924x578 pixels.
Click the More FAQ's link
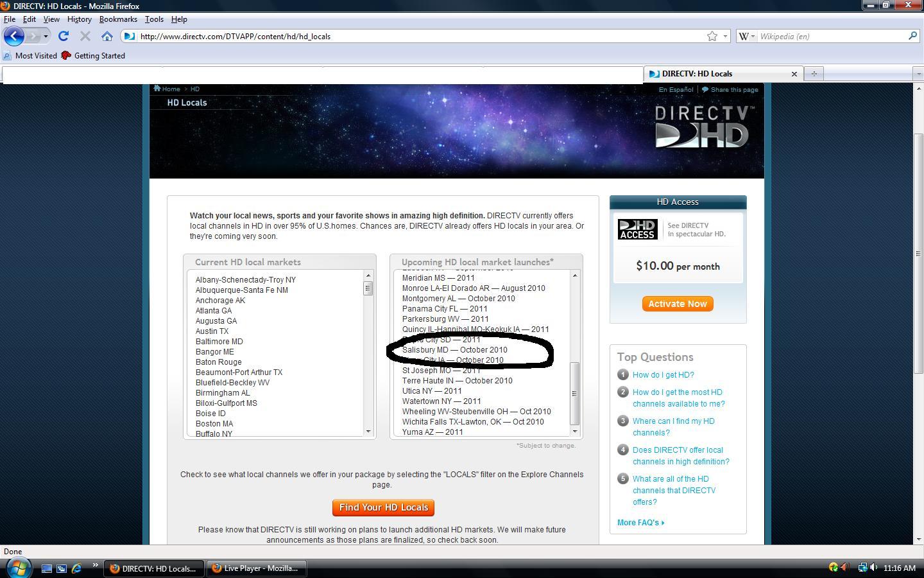640,523
